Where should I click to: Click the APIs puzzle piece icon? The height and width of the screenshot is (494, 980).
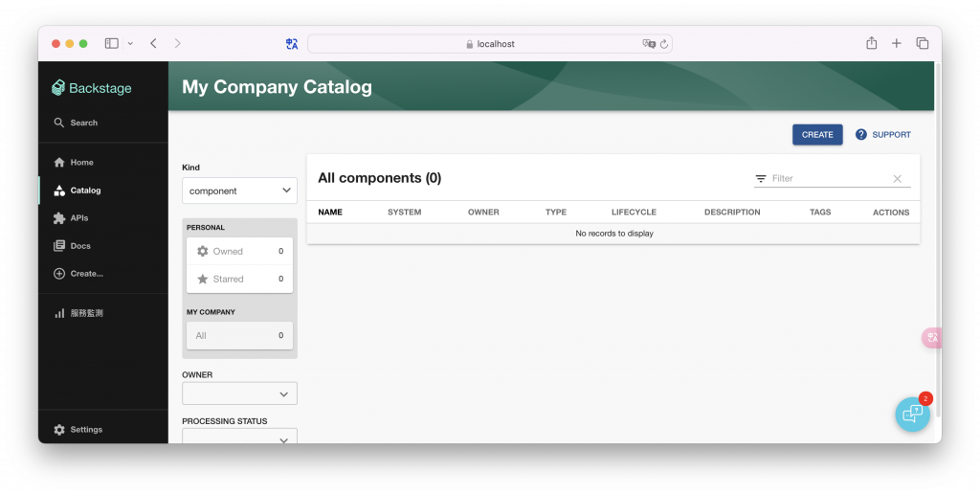click(59, 218)
